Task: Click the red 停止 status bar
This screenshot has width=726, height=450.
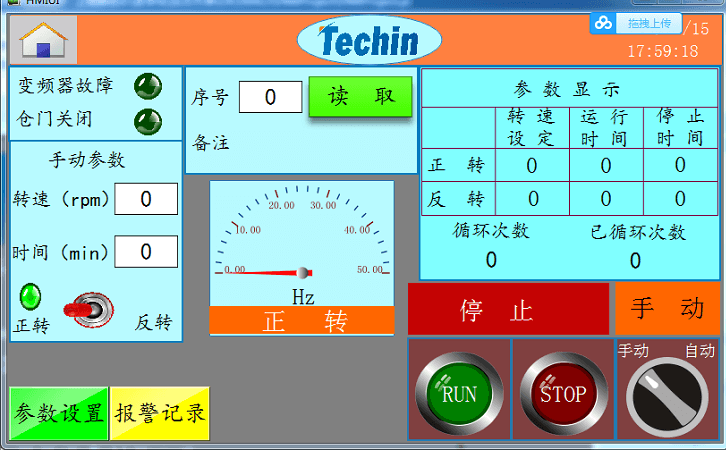Action: tap(508, 309)
